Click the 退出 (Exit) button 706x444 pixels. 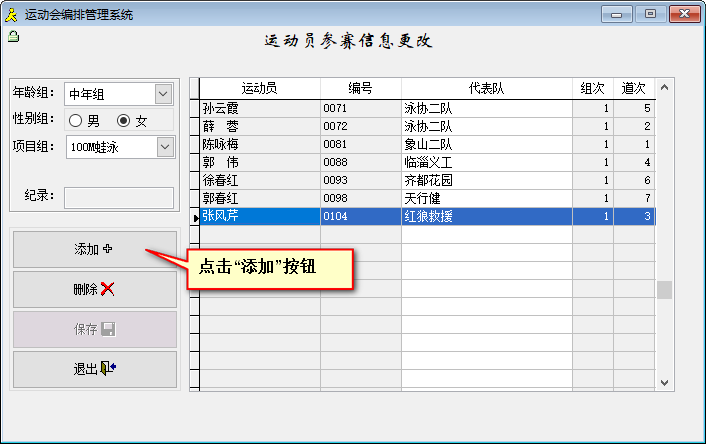click(94, 369)
